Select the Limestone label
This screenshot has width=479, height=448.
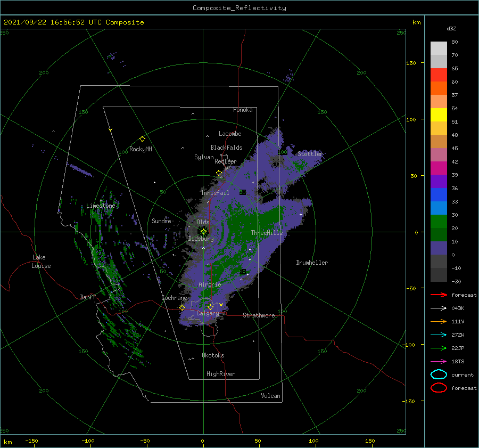tap(101, 206)
